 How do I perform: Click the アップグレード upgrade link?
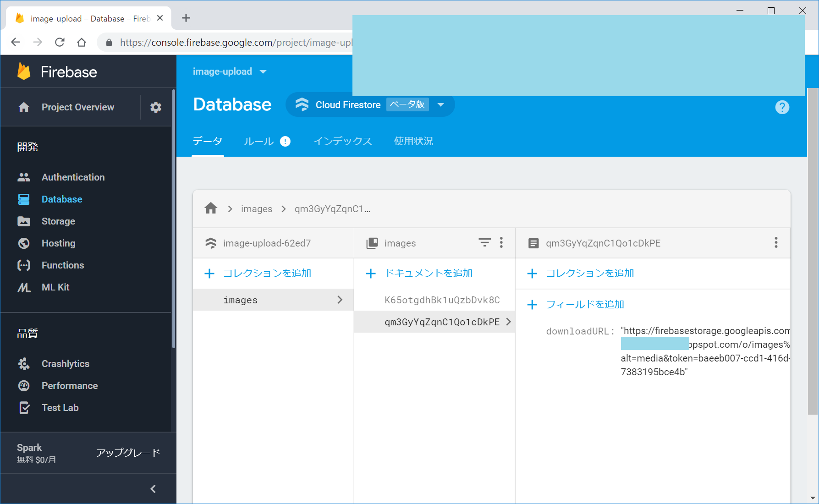click(x=128, y=453)
